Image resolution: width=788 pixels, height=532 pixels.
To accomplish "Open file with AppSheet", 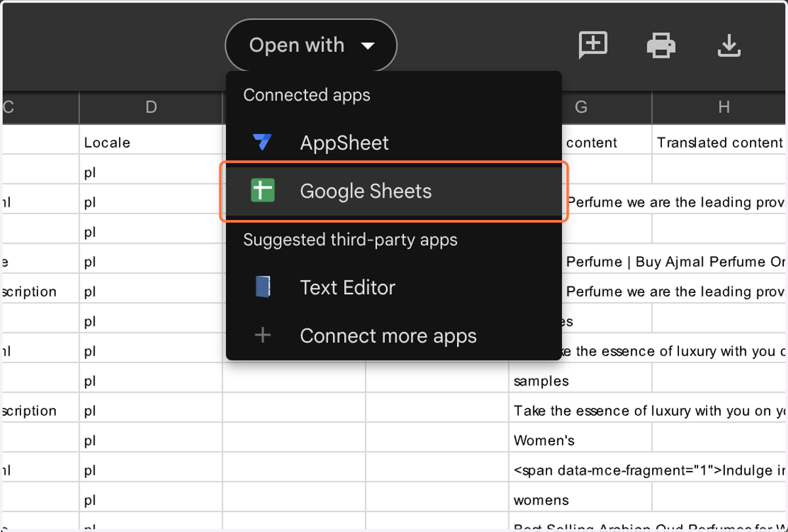I will click(x=394, y=143).
